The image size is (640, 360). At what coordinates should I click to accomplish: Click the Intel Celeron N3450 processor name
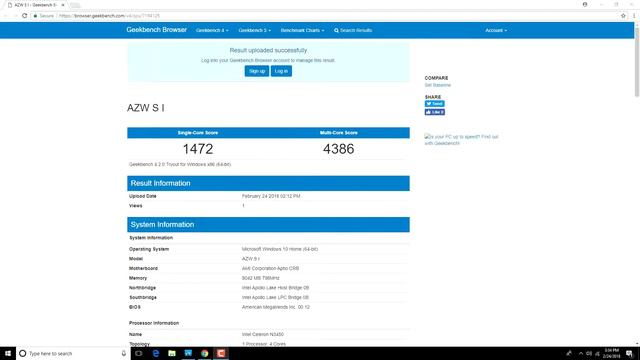coord(263,334)
